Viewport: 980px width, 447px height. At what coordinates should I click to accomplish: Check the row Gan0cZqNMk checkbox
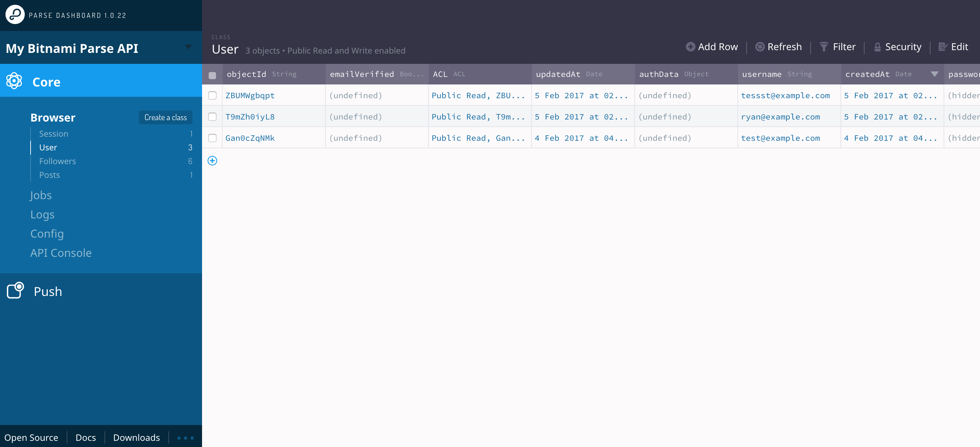tap(212, 138)
